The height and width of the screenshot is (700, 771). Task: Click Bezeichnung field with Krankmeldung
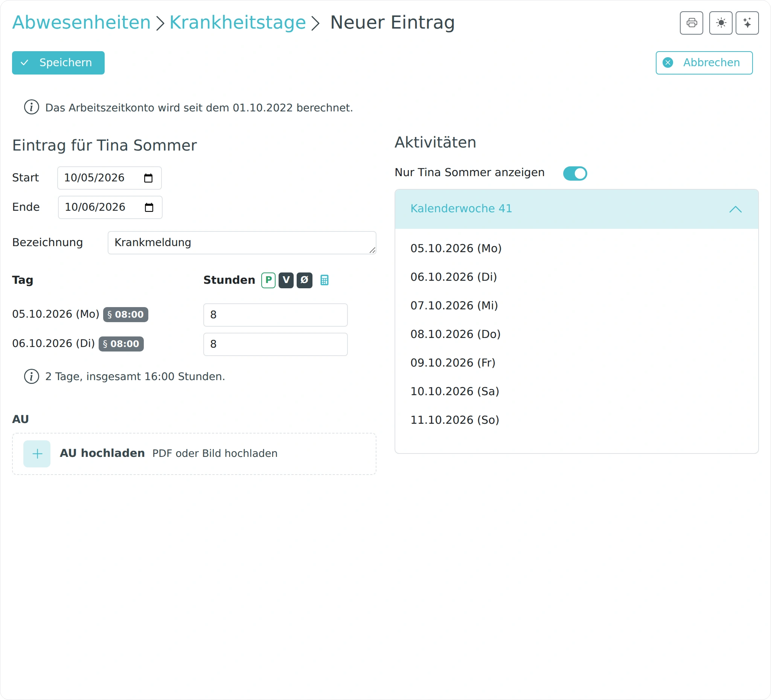click(x=242, y=242)
